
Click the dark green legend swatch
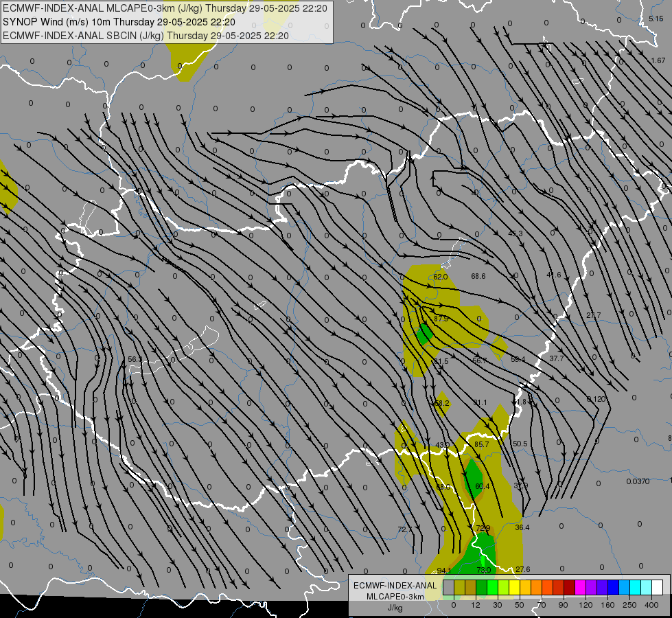482,588
